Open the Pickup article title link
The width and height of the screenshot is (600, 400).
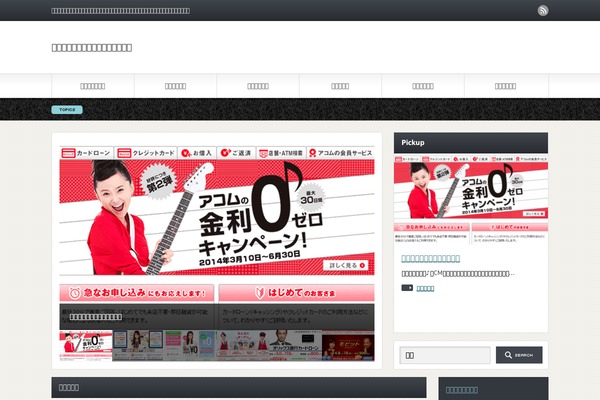point(430,259)
